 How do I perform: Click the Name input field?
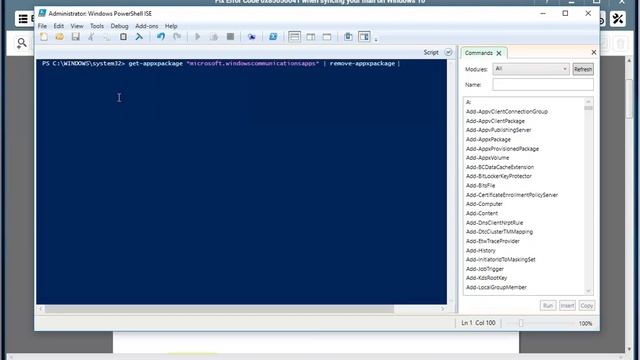point(543,84)
